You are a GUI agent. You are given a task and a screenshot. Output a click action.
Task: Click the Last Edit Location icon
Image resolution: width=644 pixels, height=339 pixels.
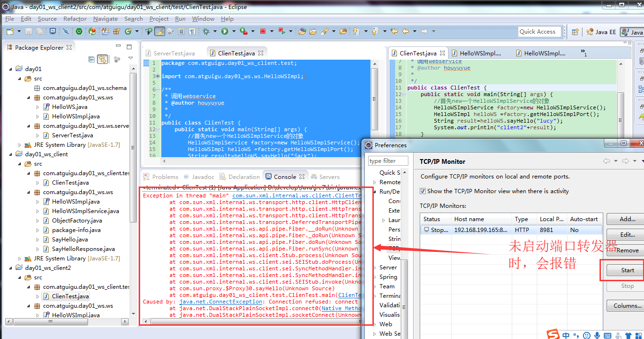(394, 31)
